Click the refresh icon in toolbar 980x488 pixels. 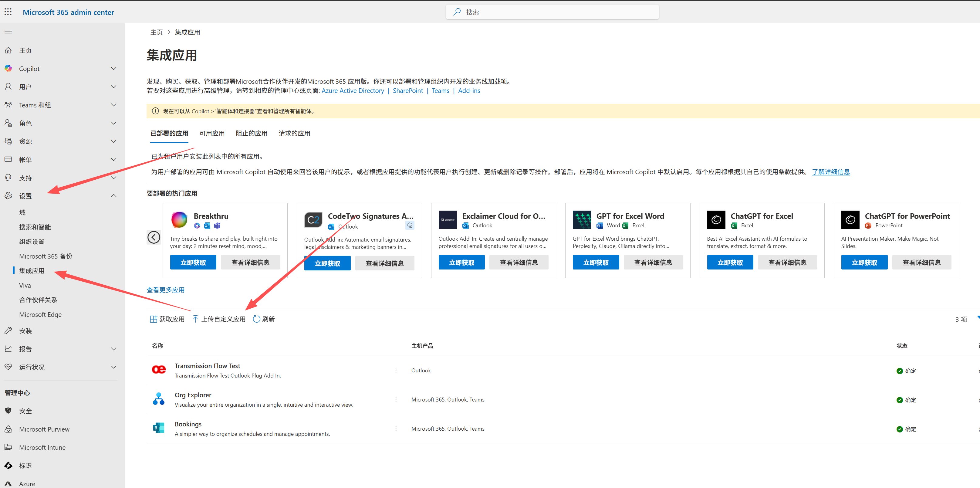[257, 319]
